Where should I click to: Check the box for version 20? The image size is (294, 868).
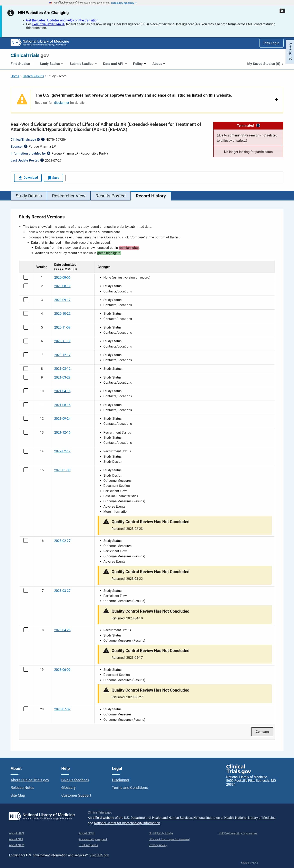point(26,709)
